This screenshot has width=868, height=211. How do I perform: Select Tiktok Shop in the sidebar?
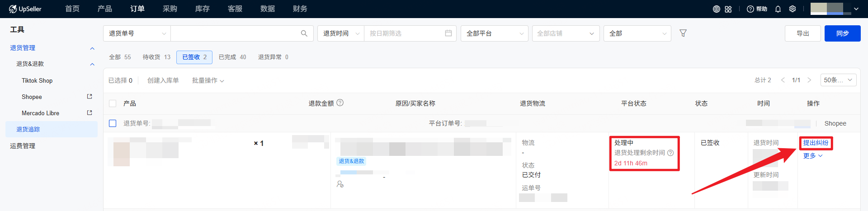pos(37,80)
